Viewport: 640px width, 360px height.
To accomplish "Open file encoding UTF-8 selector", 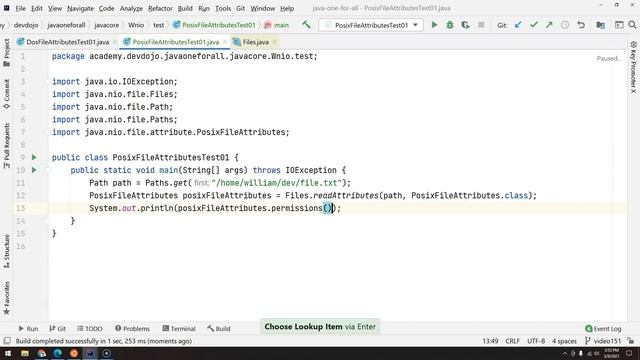I will [x=536, y=341].
